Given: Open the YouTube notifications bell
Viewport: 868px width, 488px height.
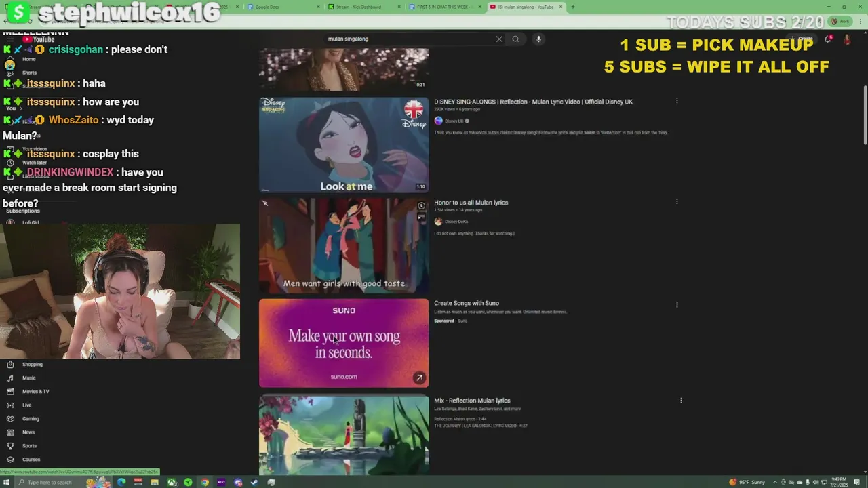Looking at the screenshot, I should pos(828,39).
